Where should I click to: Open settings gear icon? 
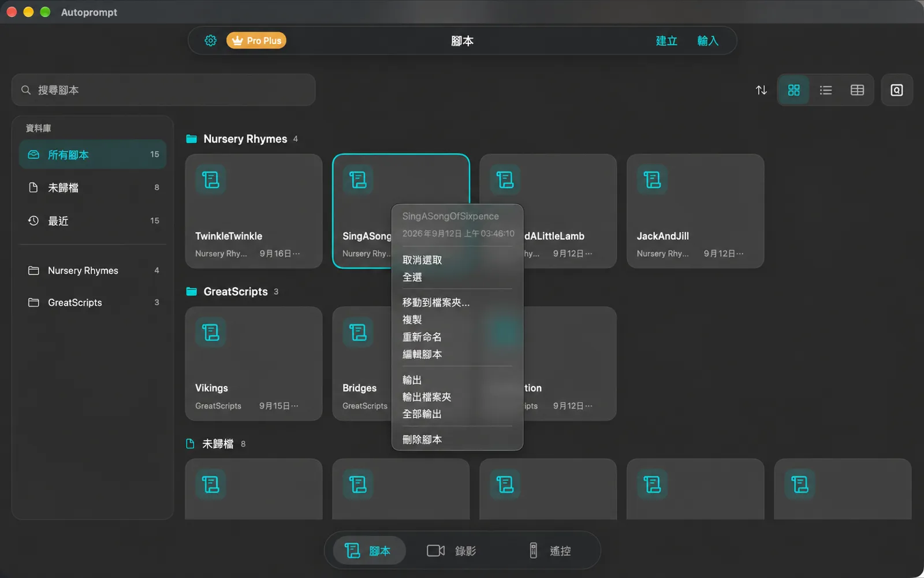point(211,40)
